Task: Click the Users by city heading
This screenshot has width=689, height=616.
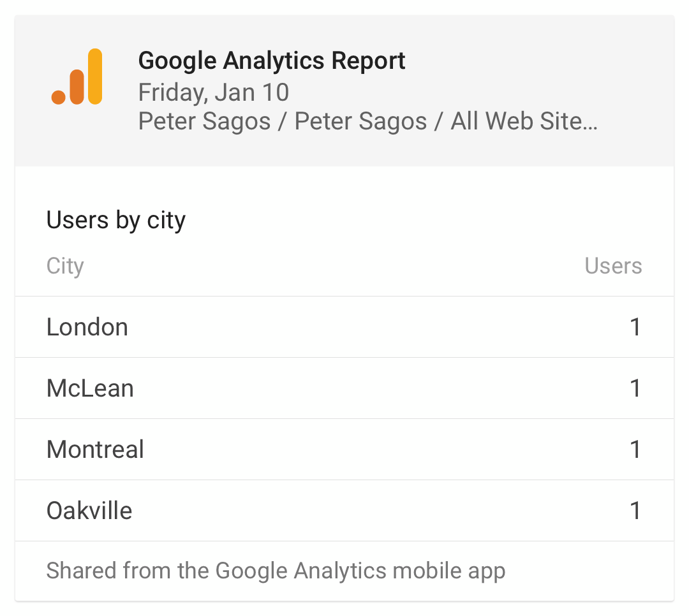Action: click(116, 220)
